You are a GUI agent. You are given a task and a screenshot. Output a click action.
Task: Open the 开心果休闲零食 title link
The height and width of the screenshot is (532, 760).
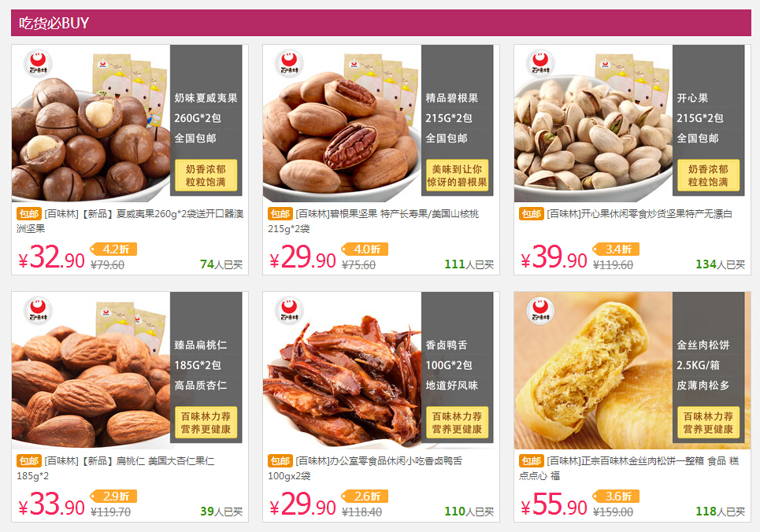[x=640, y=214]
